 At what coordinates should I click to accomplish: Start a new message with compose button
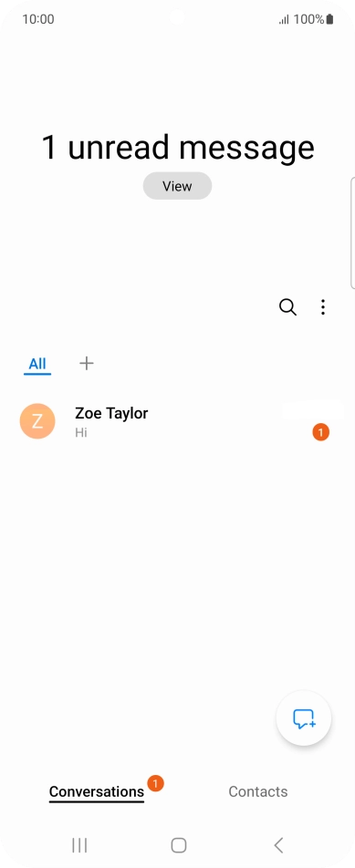click(304, 718)
